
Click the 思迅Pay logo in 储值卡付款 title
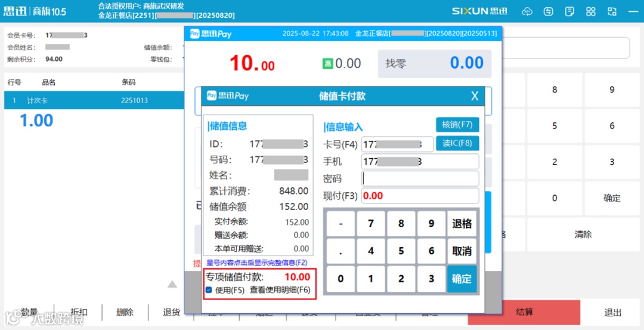coord(228,96)
